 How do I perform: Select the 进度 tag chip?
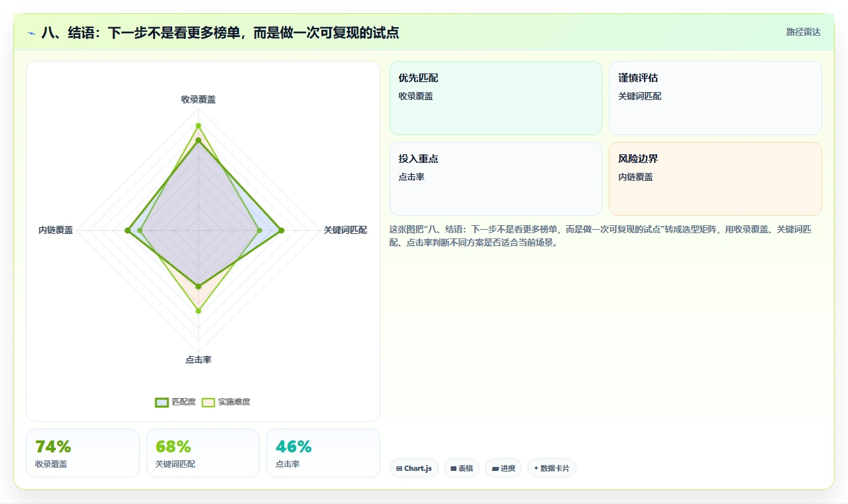503,468
